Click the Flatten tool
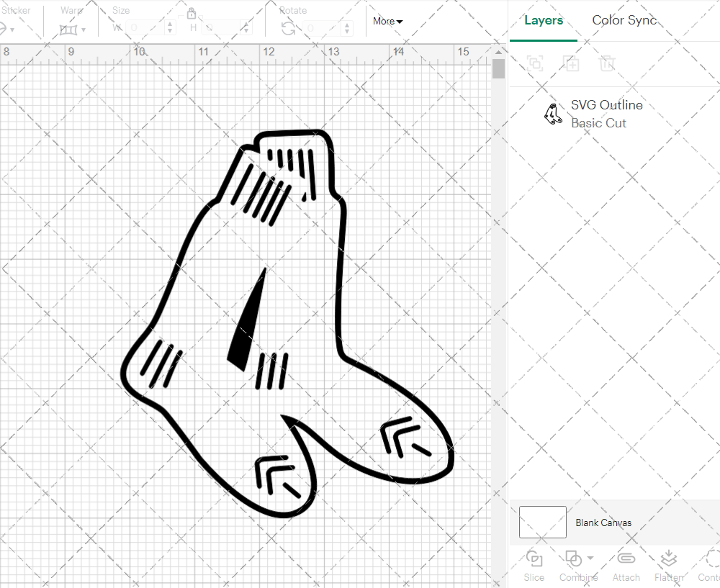Screen dimensions: 720x588 669,566
